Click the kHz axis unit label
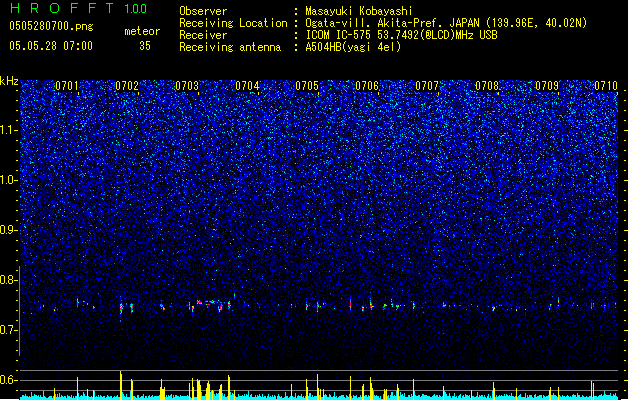 [x=9, y=81]
